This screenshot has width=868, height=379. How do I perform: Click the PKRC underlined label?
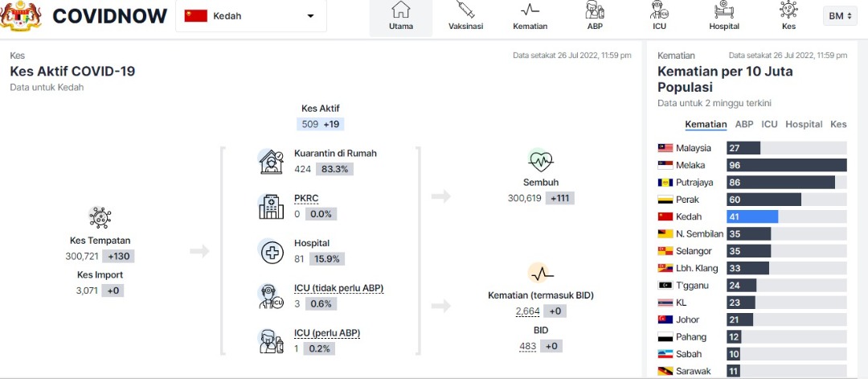click(x=306, y=198)
